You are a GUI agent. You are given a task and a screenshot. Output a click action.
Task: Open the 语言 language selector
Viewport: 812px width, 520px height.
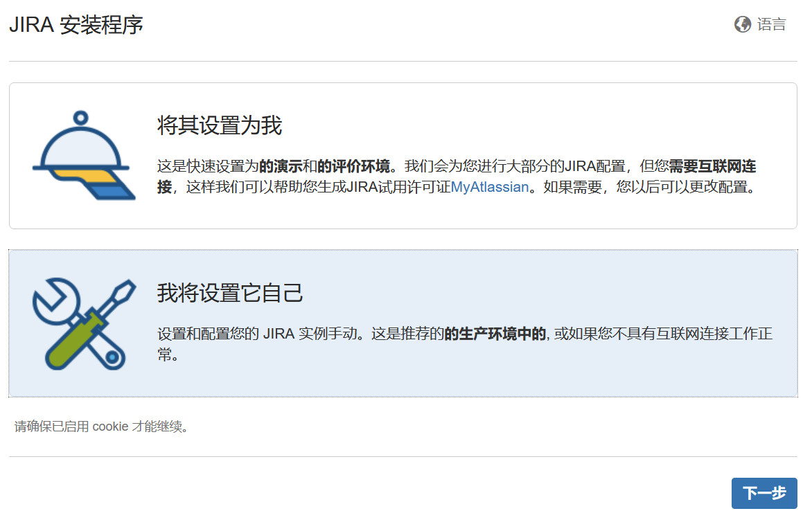760,24
